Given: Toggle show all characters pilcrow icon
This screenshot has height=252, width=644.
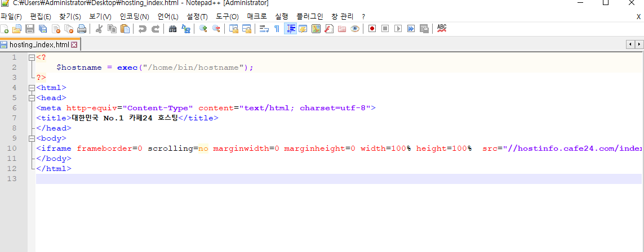Looking at the screenshot, I should (x=277, y=29).
